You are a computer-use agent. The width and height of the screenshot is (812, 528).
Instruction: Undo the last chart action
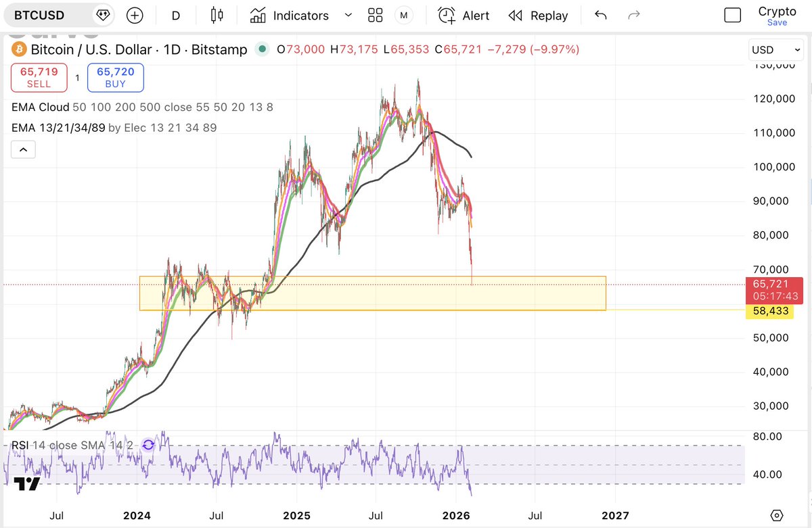[600, 15]
